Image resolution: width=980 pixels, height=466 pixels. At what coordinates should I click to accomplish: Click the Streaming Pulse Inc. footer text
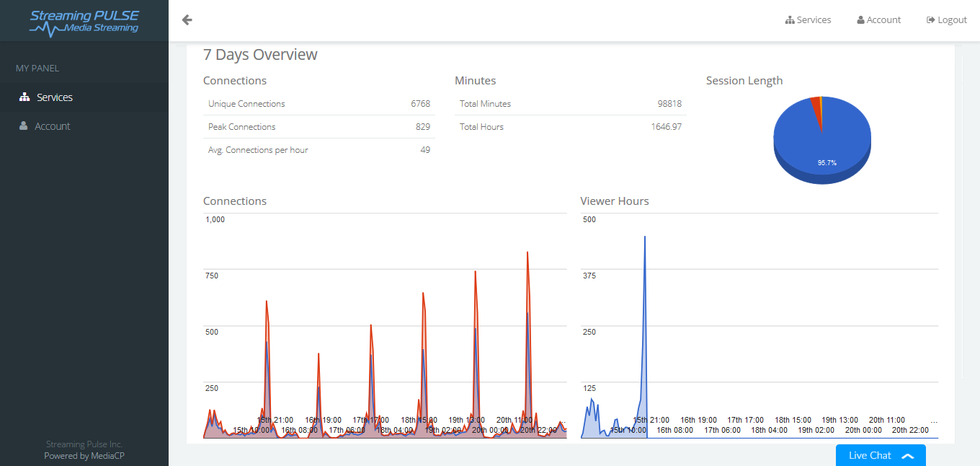(84, 444)
